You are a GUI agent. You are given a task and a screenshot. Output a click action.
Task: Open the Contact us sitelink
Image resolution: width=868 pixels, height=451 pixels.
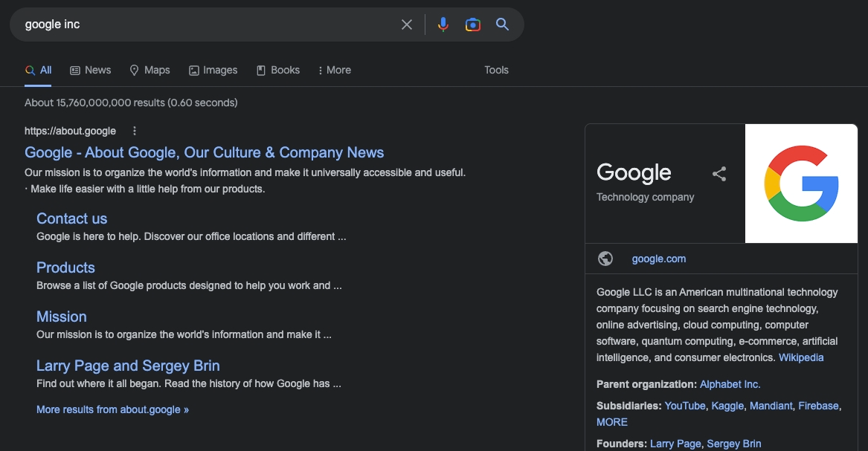[x=72, y=219]
